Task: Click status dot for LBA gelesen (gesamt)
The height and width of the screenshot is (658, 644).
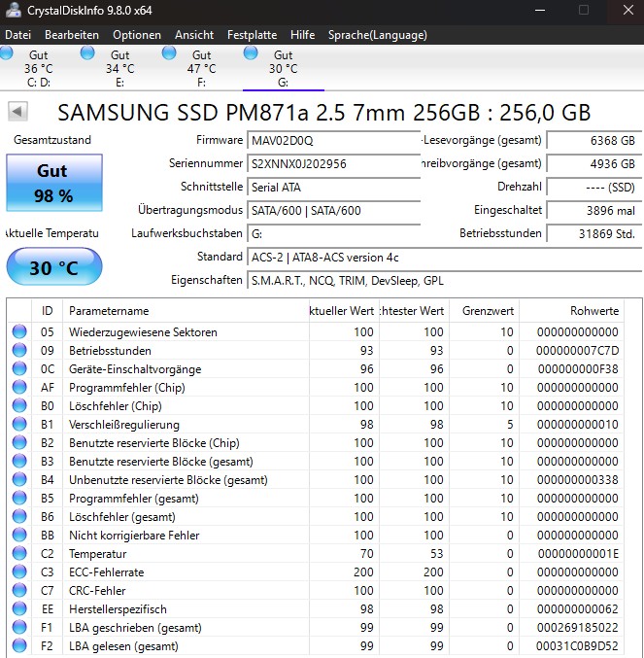Action: 19,645
